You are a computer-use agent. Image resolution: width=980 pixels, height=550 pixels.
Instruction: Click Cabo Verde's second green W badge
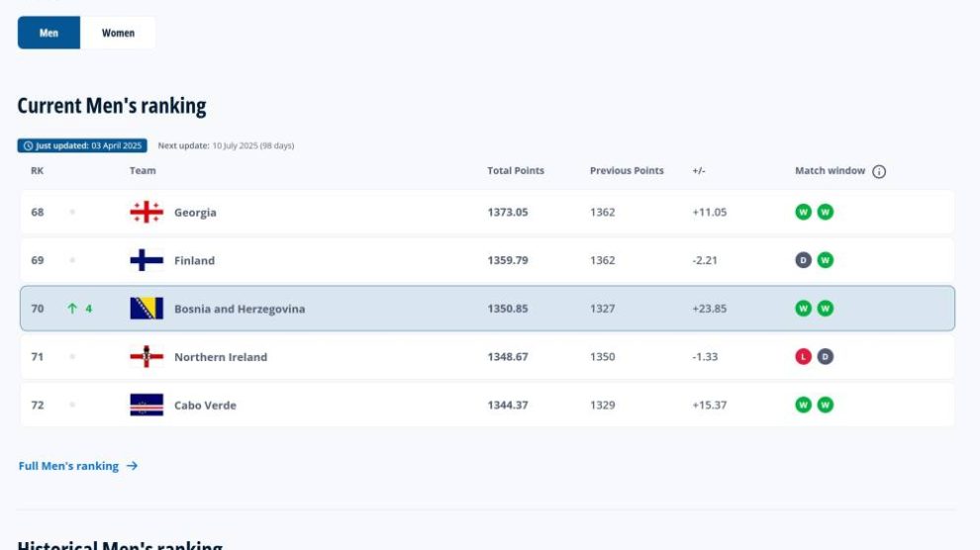pyautogui.click(x=825, y=405)
